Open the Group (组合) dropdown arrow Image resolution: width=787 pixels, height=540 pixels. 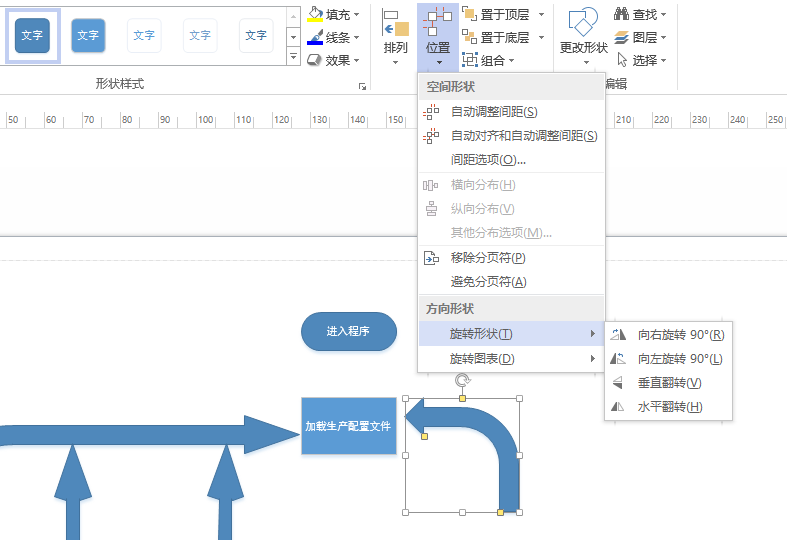click(511, 61)
